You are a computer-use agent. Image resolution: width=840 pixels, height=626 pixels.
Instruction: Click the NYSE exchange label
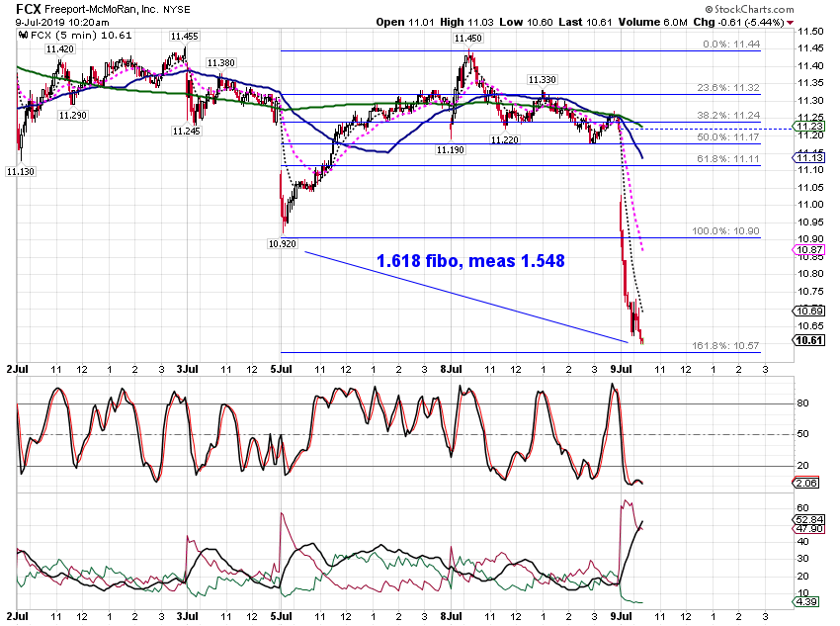click(x=177, y=10)
